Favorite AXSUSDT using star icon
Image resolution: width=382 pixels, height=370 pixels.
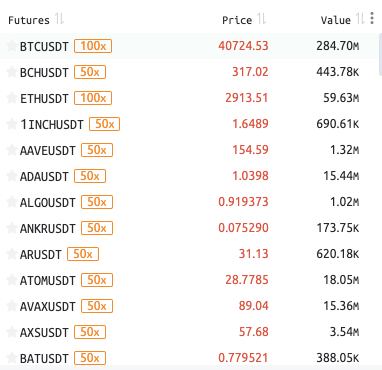[x=12, y=332]
